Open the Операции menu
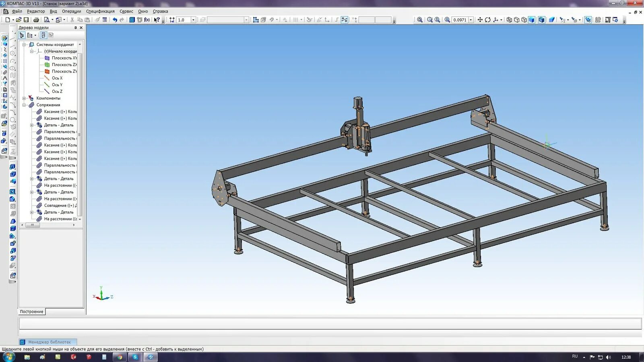This screenshot has height=362, width=644. coord(71,11)
